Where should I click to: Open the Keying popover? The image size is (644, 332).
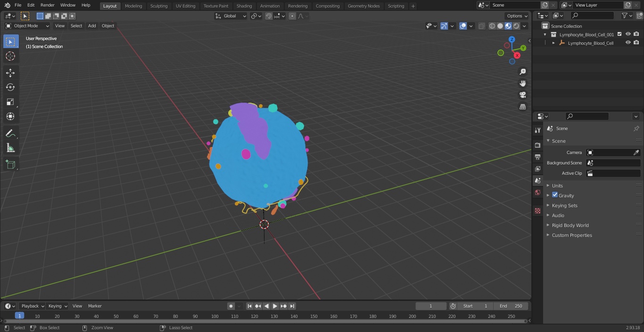[x=58, y=306]
